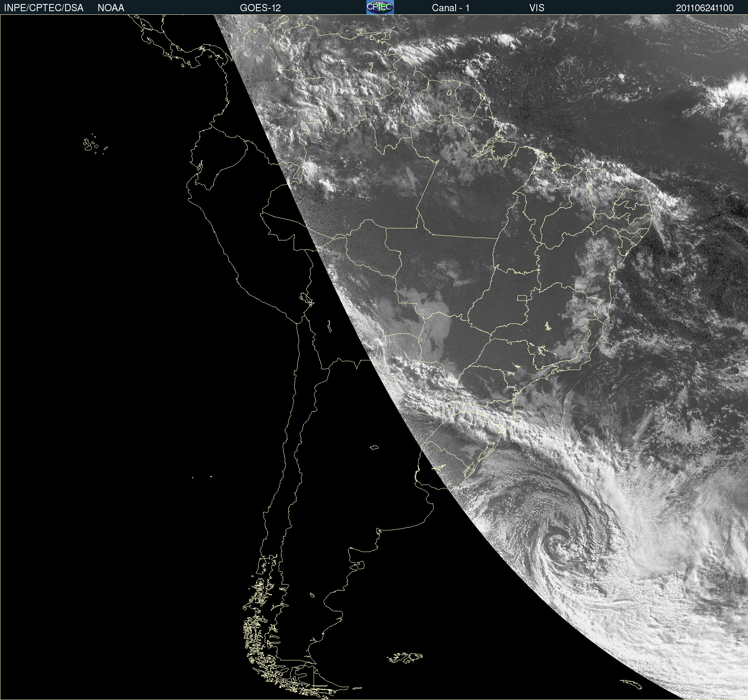Click the NOAA label in header

(x=111, y=8)
